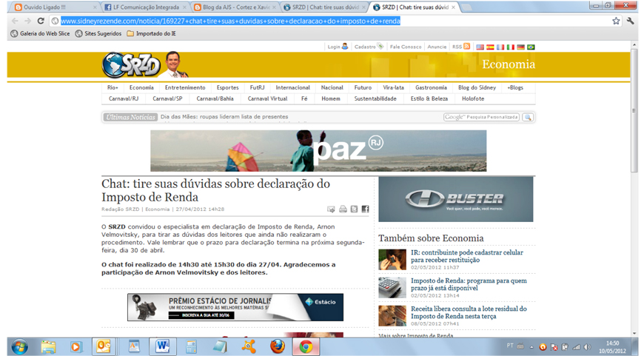Click the page's vertical scrollbar thumb
The height and width of the screenshot is (356, 644).
point(634,111)
